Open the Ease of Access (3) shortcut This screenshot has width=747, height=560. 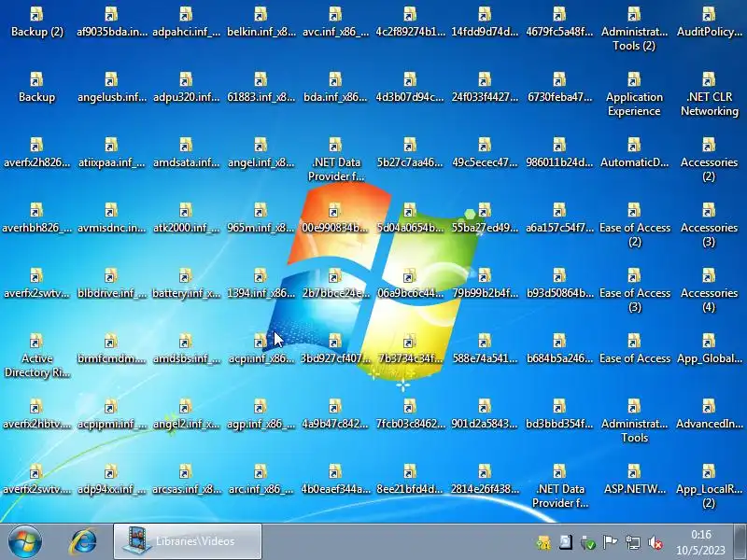point(634,290)
